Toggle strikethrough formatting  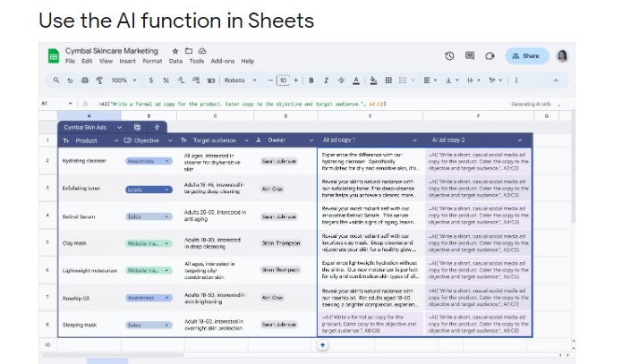[341, 80]
